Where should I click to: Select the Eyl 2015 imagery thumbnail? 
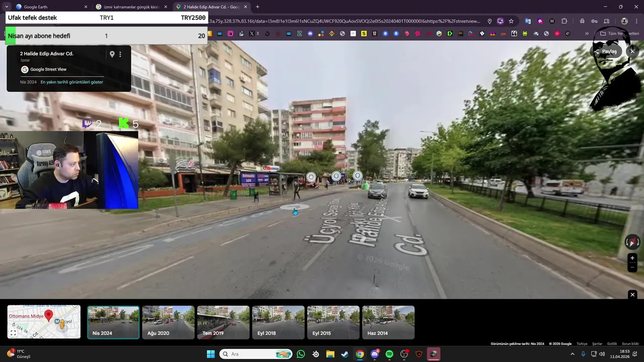tap(333, 322)
